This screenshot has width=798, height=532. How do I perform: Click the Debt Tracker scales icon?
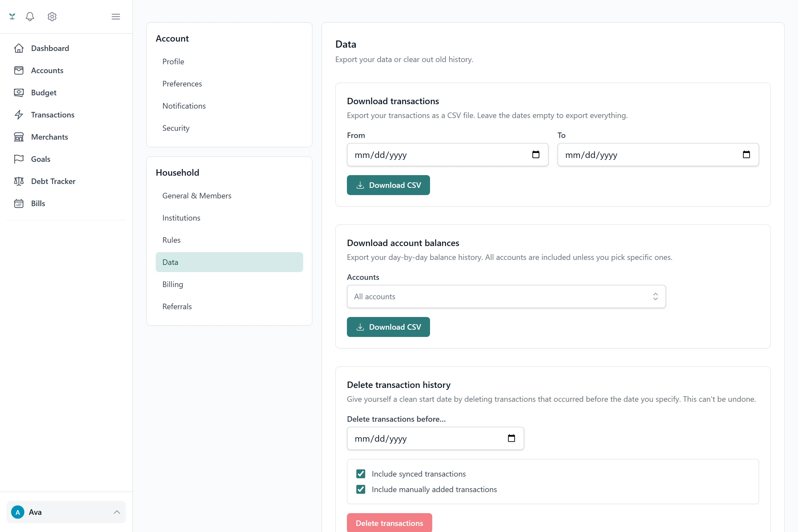[x=19, y=181]
